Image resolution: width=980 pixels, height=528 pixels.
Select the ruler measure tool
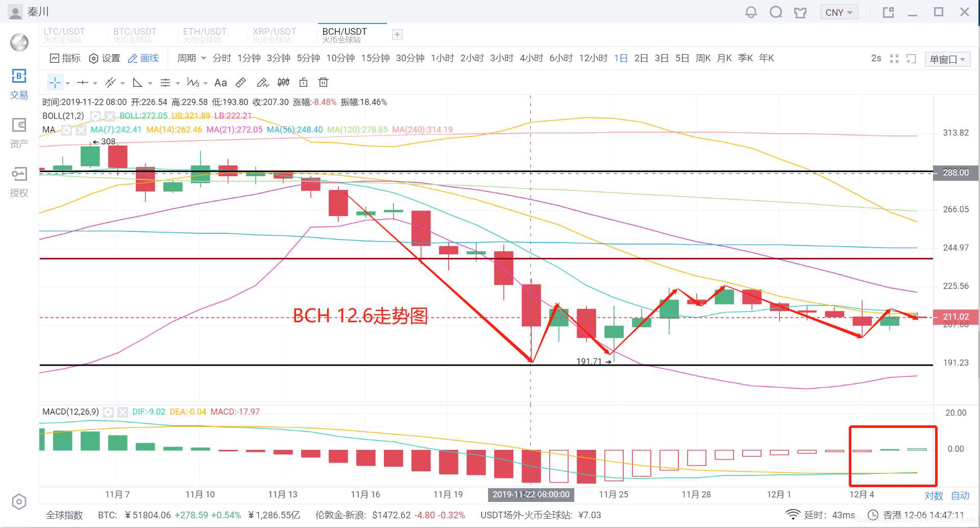(241, 82)
